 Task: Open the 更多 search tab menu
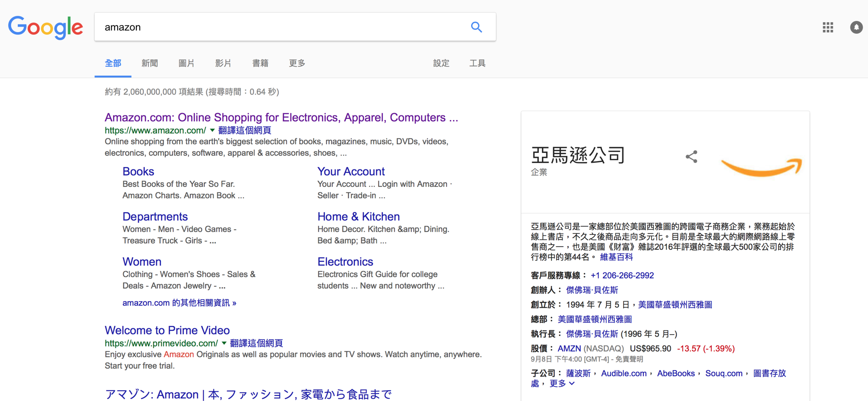click(297, 63)
